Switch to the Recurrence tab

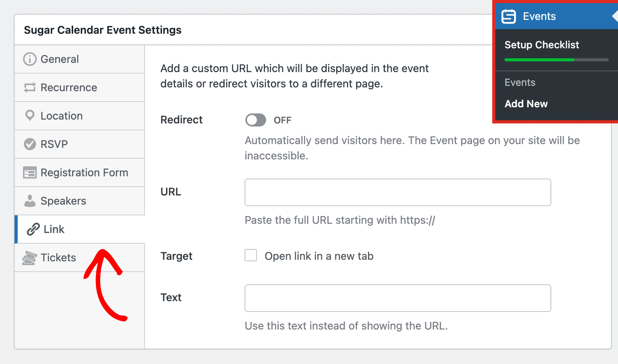click(x=80, y=88)
